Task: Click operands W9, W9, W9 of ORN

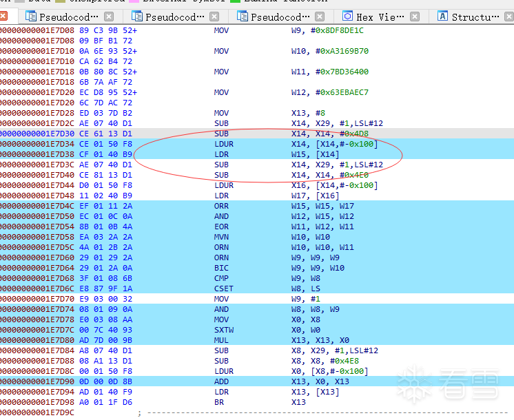Action: [x=316, y=258]
